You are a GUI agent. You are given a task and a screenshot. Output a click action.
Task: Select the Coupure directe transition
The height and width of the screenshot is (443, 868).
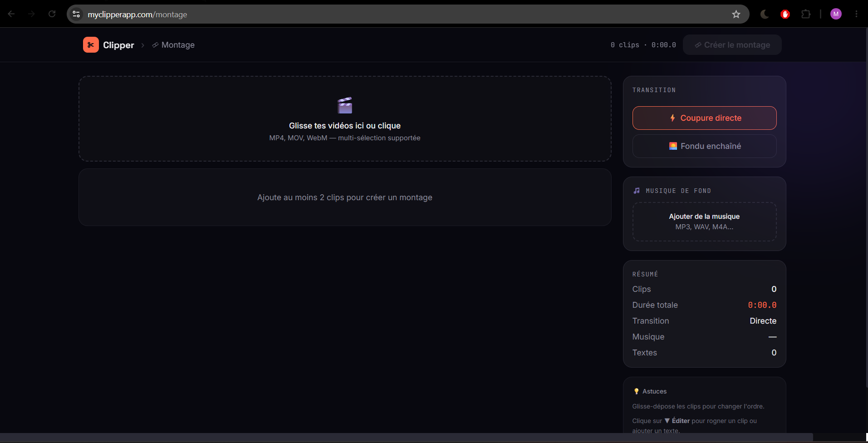coord(705,118)
